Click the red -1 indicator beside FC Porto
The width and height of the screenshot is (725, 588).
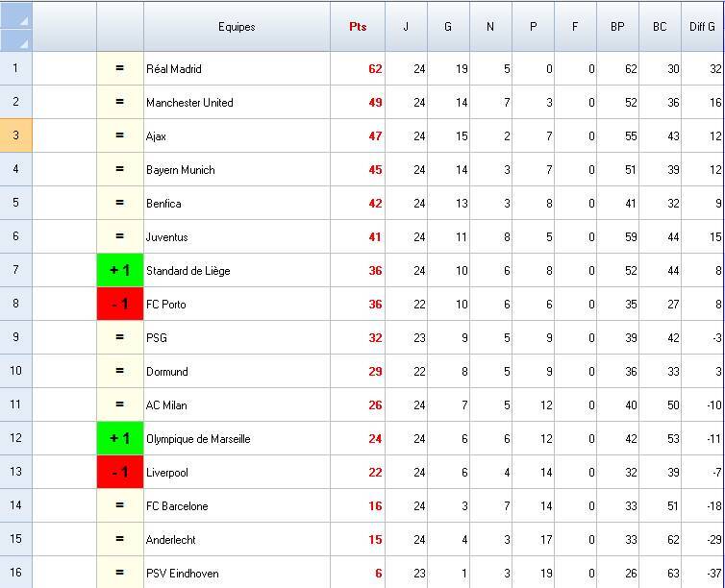coord(120,304)
